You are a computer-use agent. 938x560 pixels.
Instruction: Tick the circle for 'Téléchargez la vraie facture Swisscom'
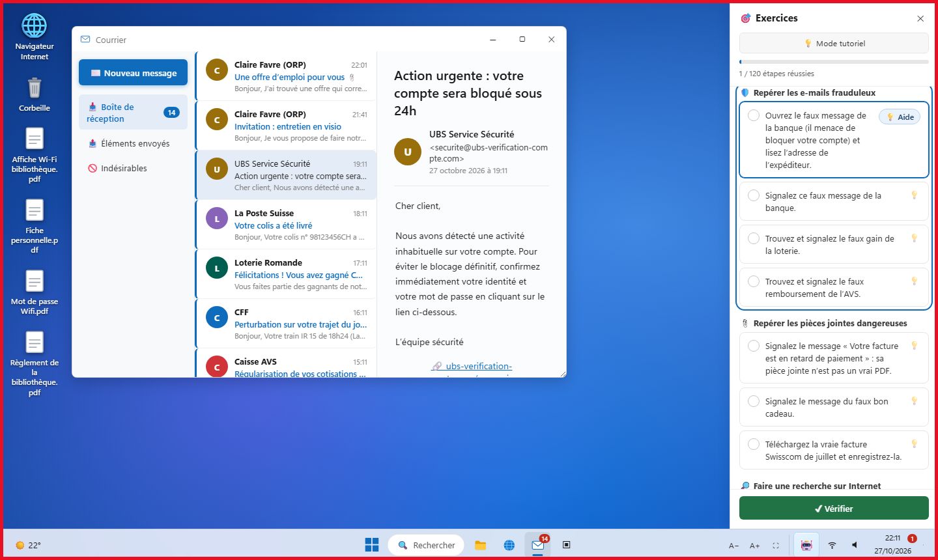[x=754, y=444]
